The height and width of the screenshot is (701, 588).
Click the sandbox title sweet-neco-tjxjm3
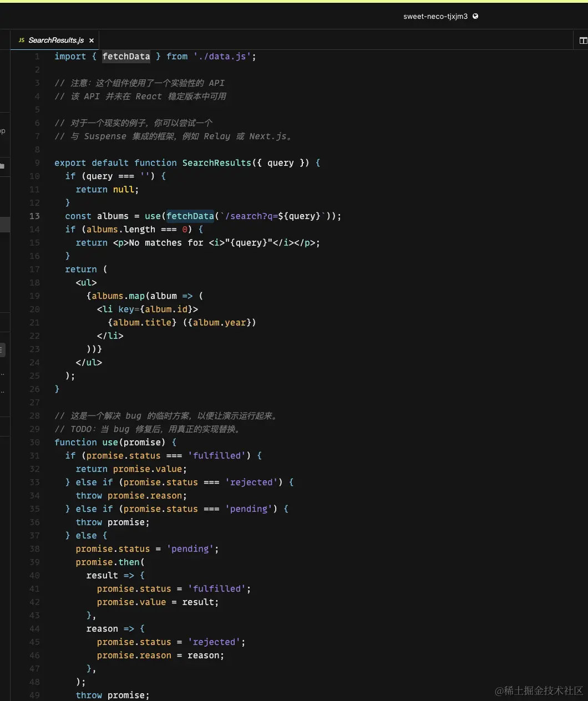pos(435,17)
